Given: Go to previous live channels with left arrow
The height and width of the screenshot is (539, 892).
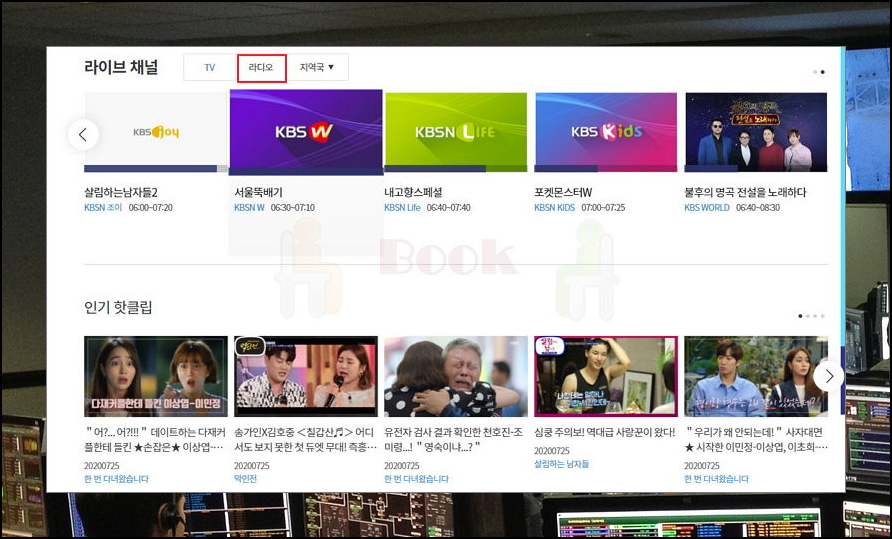Looking at the screenshot, I should 83,135.
